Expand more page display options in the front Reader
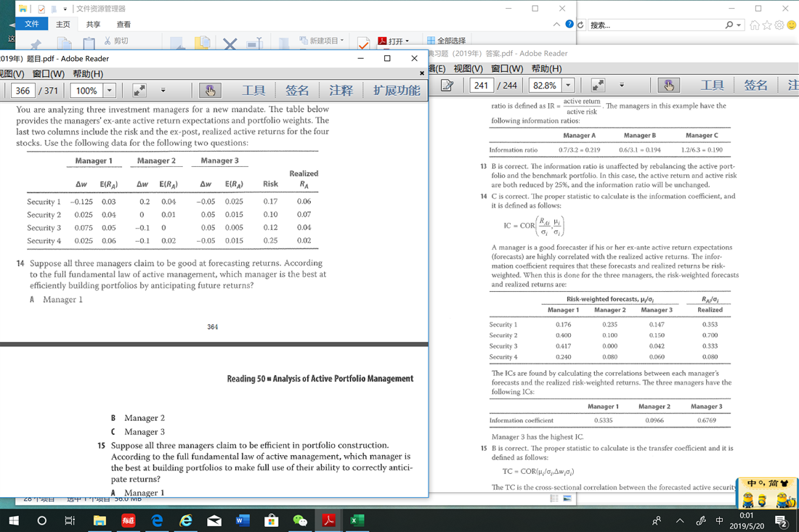 point(163,91)
